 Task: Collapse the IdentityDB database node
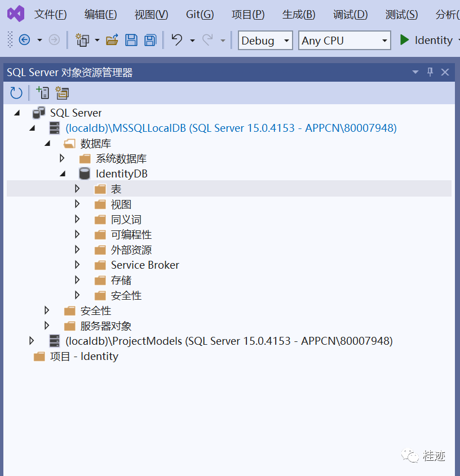click(63, 174)
